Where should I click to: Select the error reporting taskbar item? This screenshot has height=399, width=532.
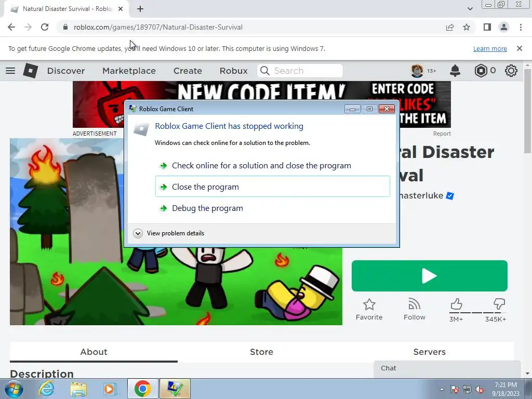tap(175, 389)
